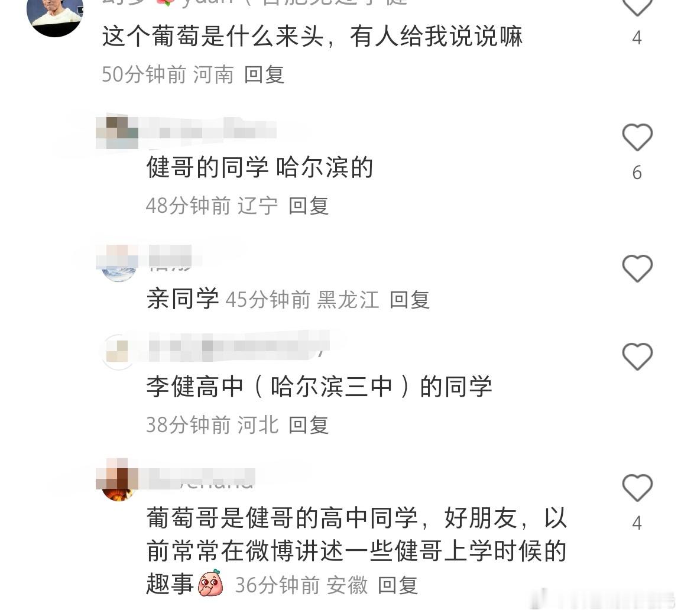Tap 回复 under the 河南 comment
The height and width of the screenshot is (616, 681).
[264, 74]
